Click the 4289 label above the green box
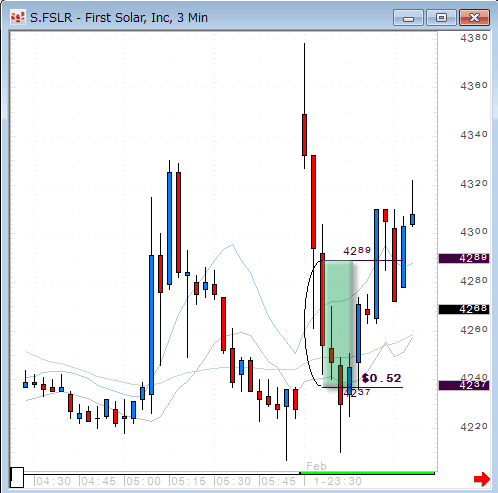The image size is (498, 493). click(x=357, y=251)
